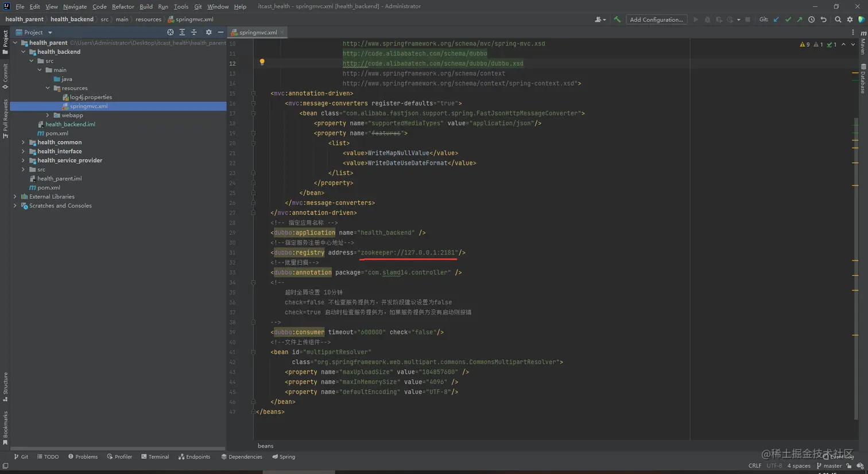Click the Search Everywhere magnifier icon
Screen dimensions: 868x474
pos(838,20)
